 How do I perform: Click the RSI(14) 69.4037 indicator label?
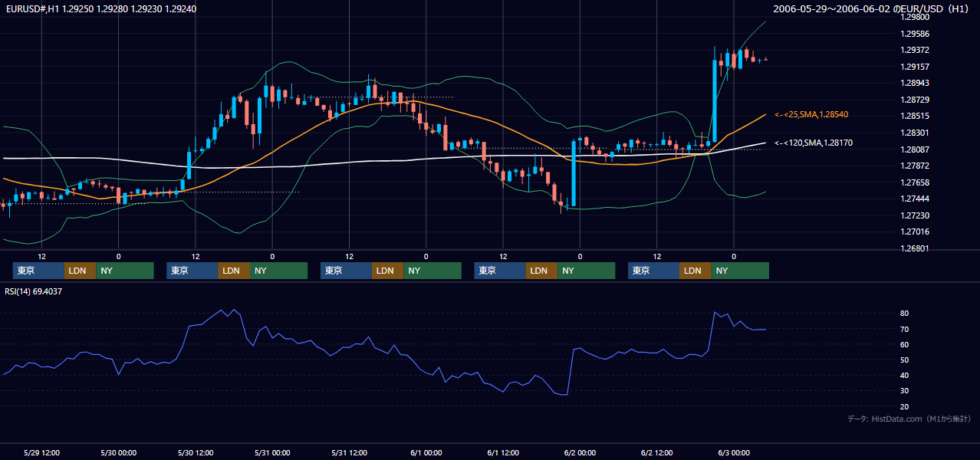[34, 291]
